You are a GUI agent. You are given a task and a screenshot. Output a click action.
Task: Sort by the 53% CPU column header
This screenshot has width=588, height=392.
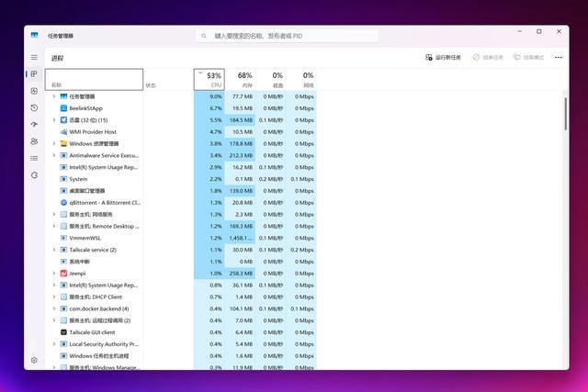(x=209, y=80)
